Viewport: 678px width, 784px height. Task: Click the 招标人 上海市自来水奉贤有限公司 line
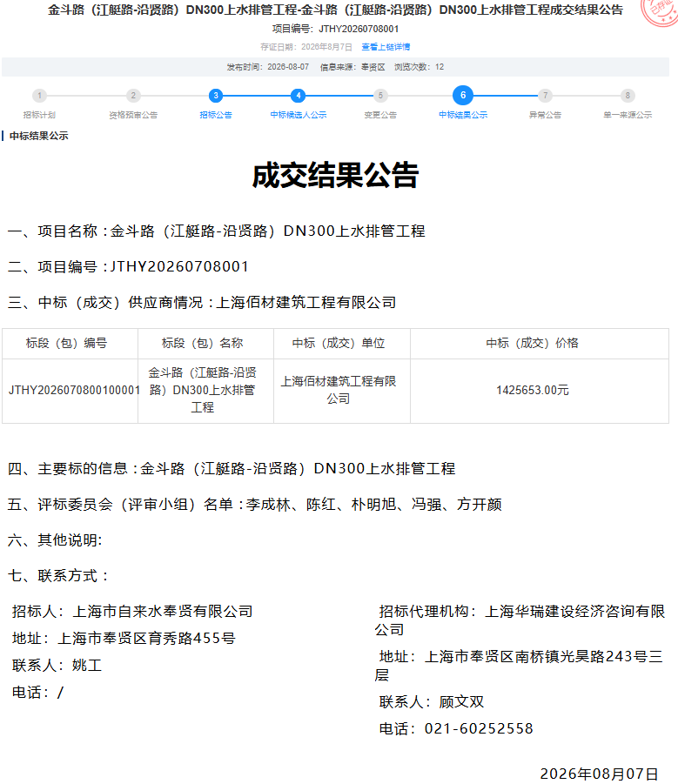[132, 612]
